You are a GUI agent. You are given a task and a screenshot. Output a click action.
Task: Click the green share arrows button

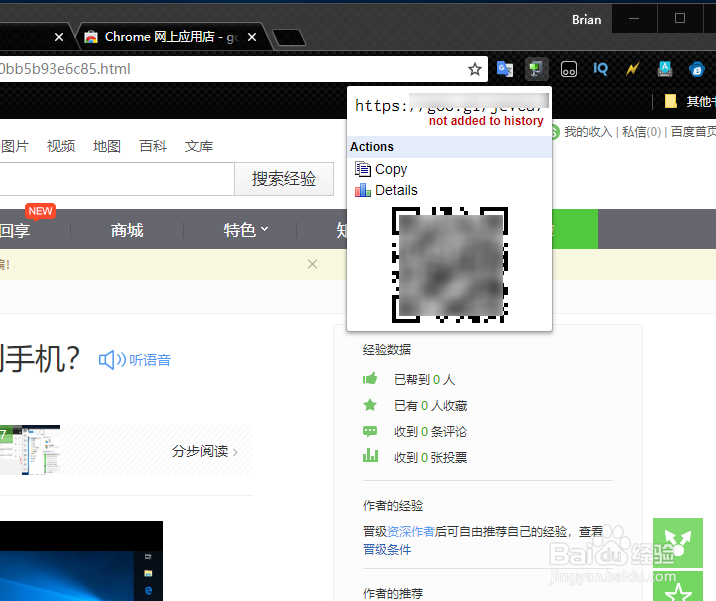coord(678,543)
